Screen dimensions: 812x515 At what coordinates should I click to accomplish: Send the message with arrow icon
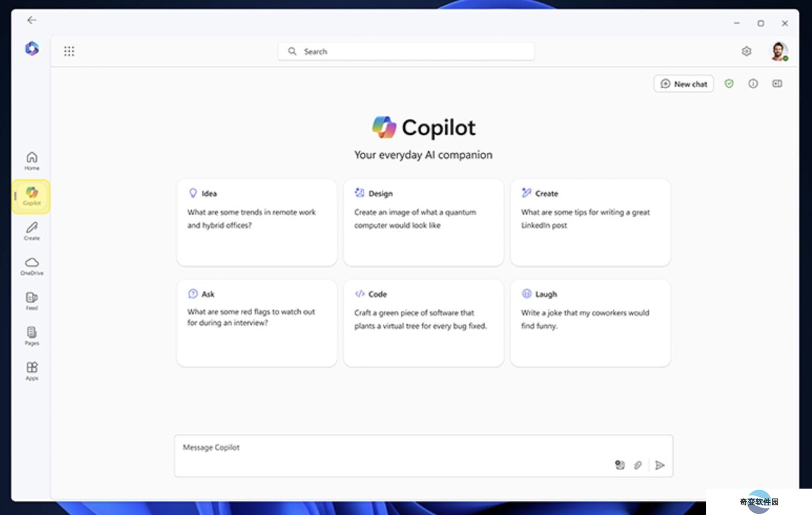[660, 465]
